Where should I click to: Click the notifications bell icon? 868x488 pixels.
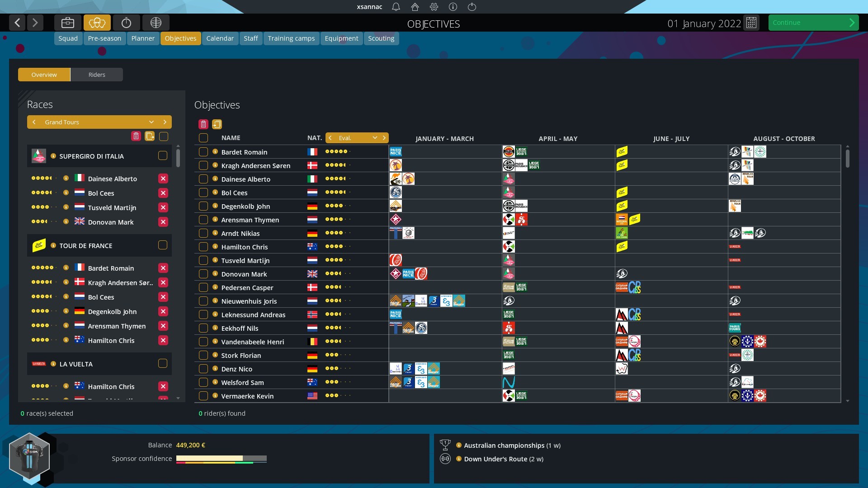(395, 7)
